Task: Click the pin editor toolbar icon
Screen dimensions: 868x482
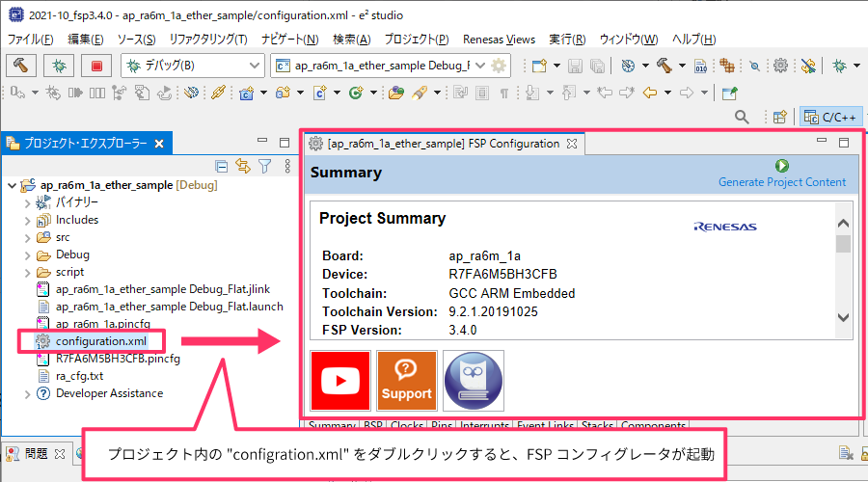Action: click(x=730, y=93)
